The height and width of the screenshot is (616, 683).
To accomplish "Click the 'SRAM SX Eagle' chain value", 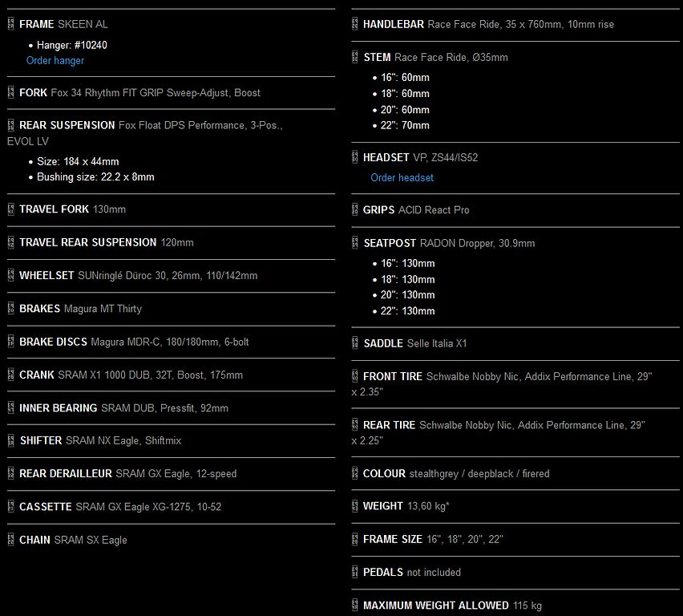I will tap(91, 540).
